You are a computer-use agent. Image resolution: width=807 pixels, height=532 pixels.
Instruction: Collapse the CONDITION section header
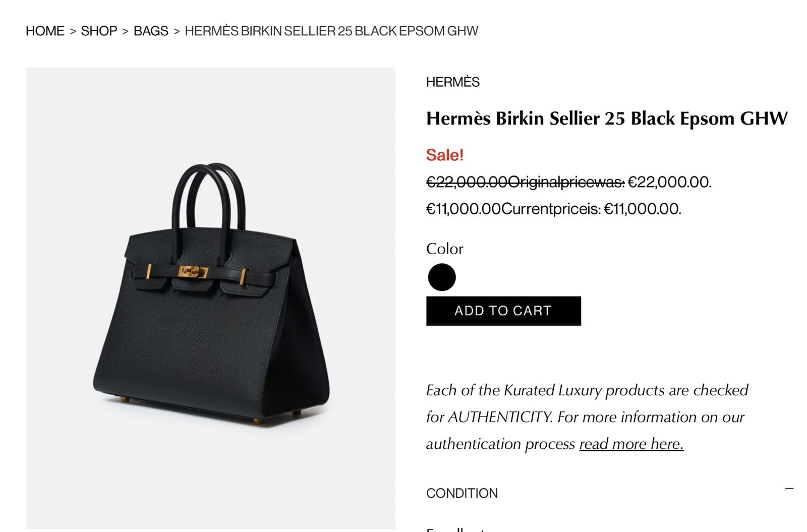coord(462,493)
